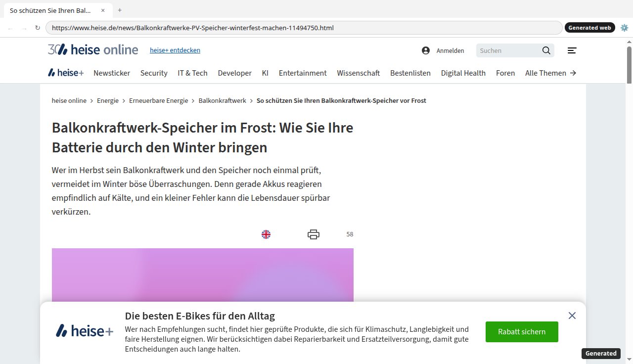Click the arrow next to Alle Themen
The height and width of the screenshot is (364, 633).
[x=573, y=73]
